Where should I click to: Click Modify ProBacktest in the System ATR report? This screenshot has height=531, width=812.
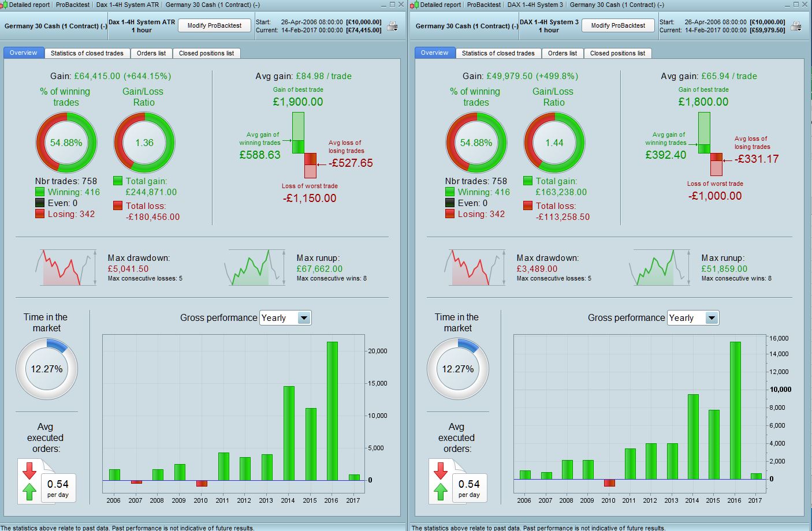pyautogui.click(x=215, y=26)
